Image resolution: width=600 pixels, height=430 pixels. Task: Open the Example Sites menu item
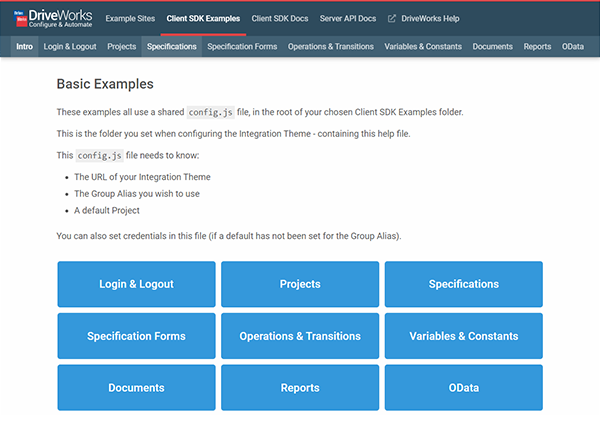[131, 18]
